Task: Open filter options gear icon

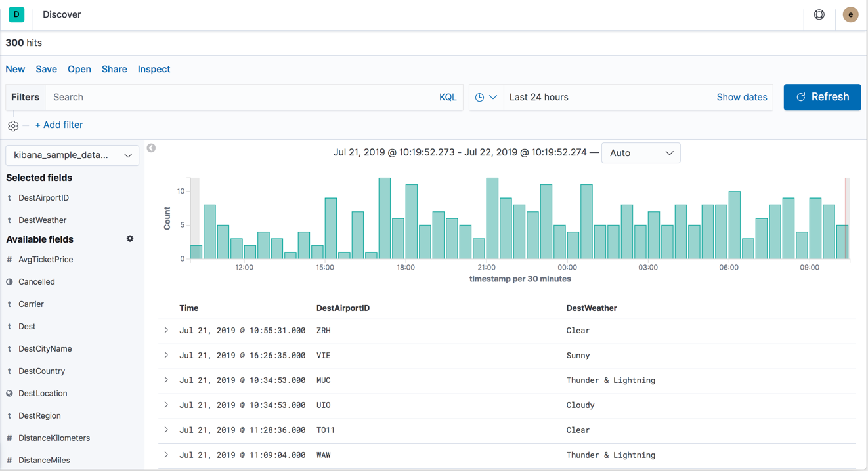Action: coord(13,125)
